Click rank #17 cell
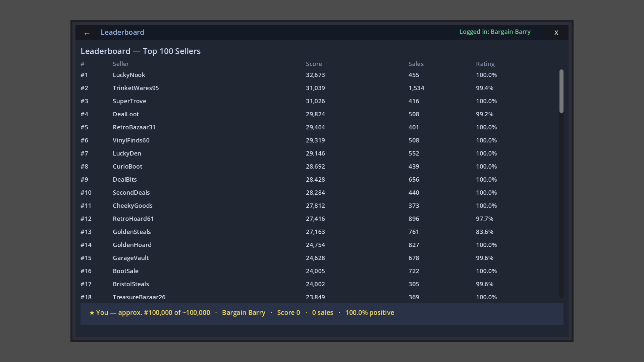Screen dimensions: 644x362 point(86,284)
